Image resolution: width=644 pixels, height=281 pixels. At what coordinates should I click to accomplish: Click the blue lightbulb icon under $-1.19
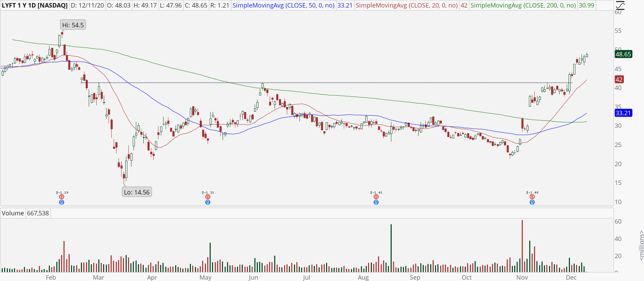(x=62, y=202)
